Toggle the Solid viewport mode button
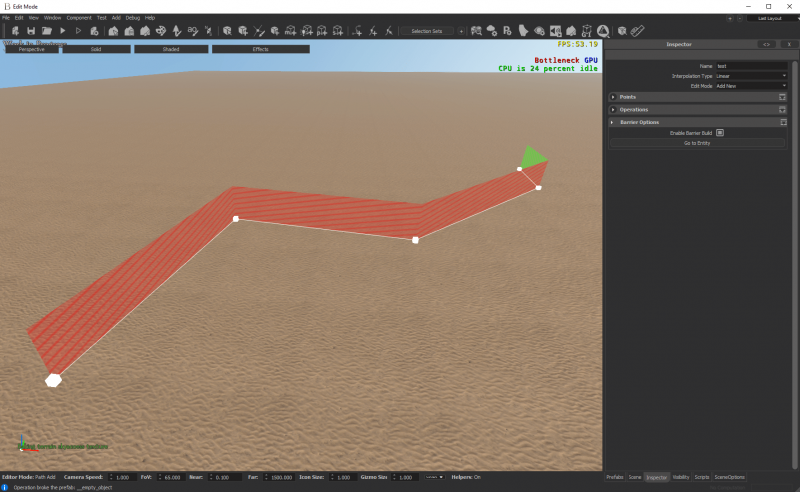Viewport: 800px width, 492px height. point(96,49)
